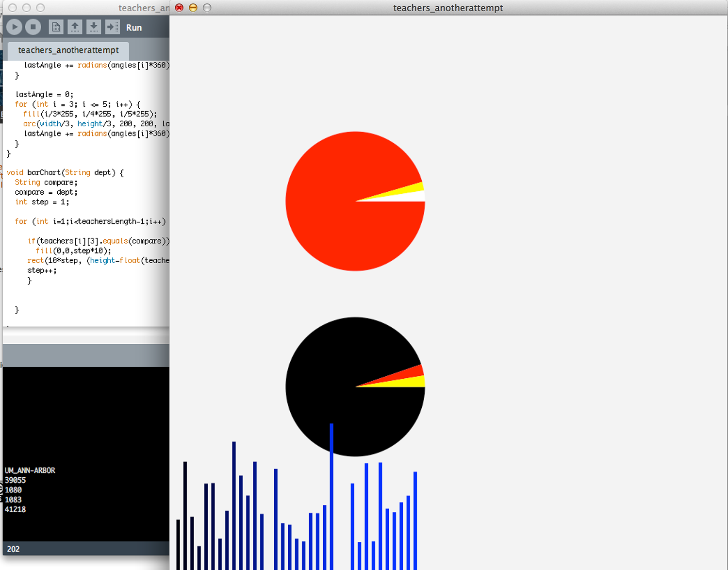Click the value 39055 in the console
The width and height of the screenshot is (728, 570).
click(x=15, y=480)
